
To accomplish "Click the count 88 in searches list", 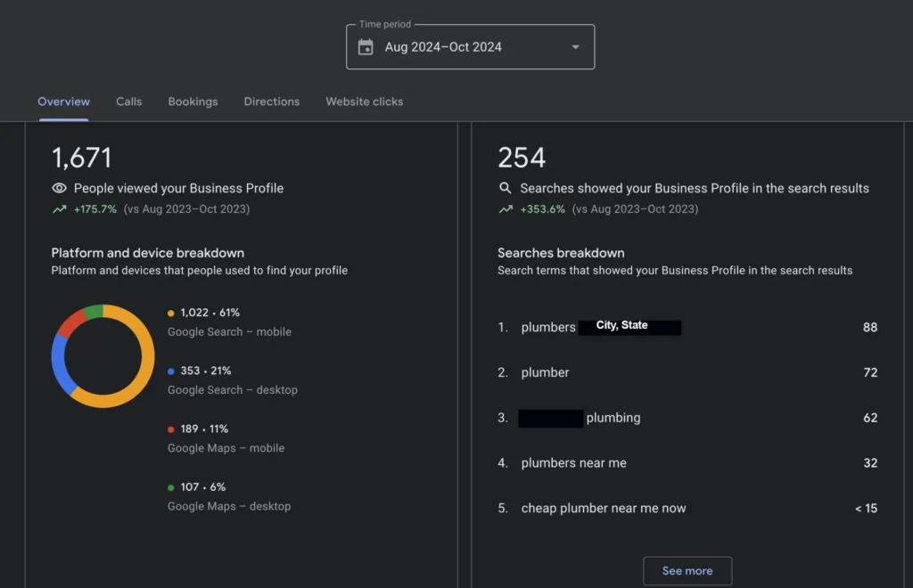I will [x=870, y=327].
